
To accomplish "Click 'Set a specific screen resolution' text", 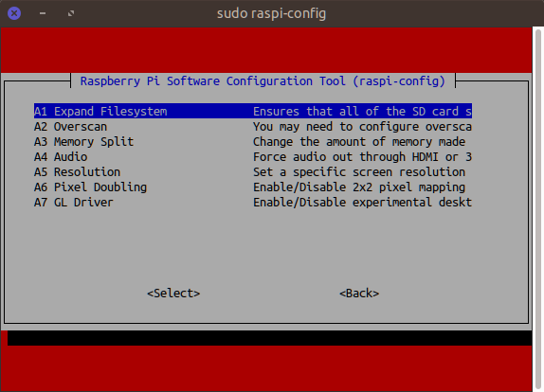I will [x=359, y=172].
